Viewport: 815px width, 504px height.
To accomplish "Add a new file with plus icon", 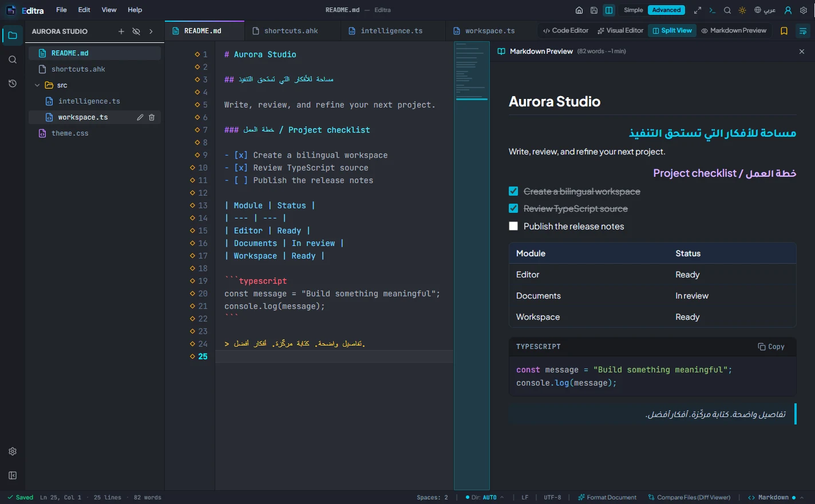I will point(121,31).
